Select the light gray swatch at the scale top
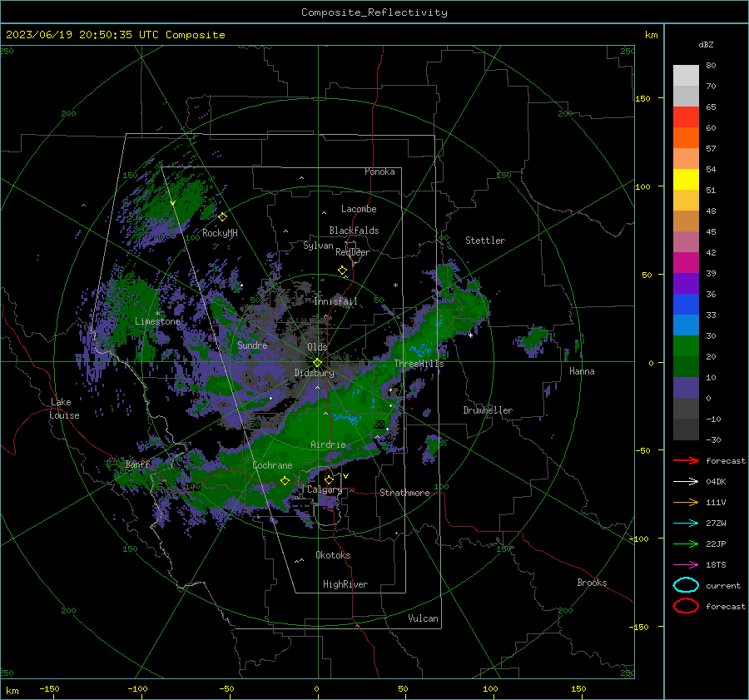This screenshot has width=749, height=700. pyautogui.click(x=686, y=75)
